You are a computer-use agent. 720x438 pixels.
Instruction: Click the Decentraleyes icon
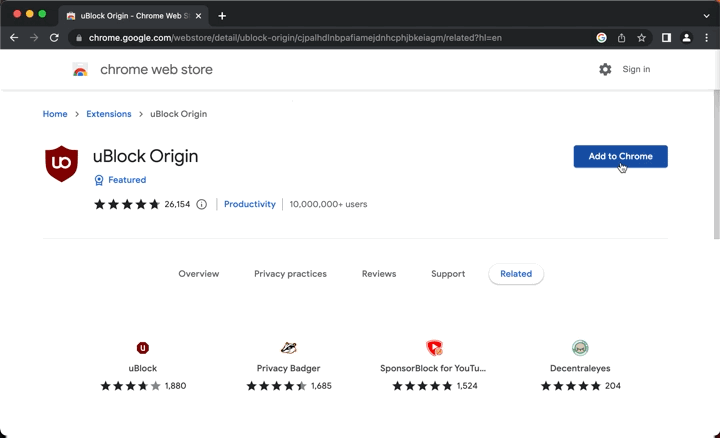pyautogui.click(x=580, y=348)
